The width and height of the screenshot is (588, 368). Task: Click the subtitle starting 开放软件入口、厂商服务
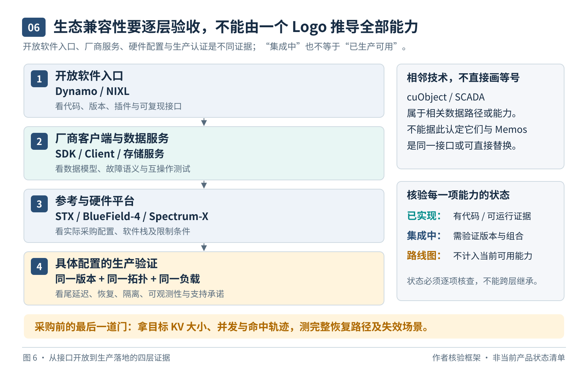click(x=215, y=47)
